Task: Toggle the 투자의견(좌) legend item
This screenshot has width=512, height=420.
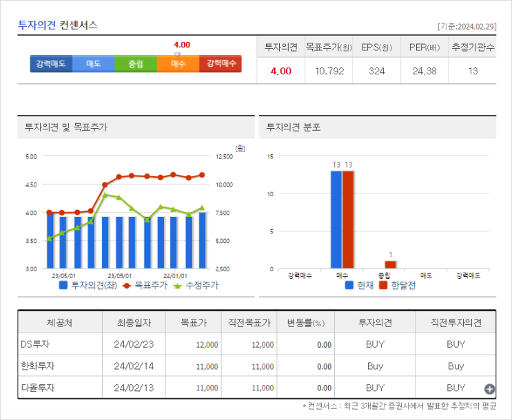Action: coord(88,285)
